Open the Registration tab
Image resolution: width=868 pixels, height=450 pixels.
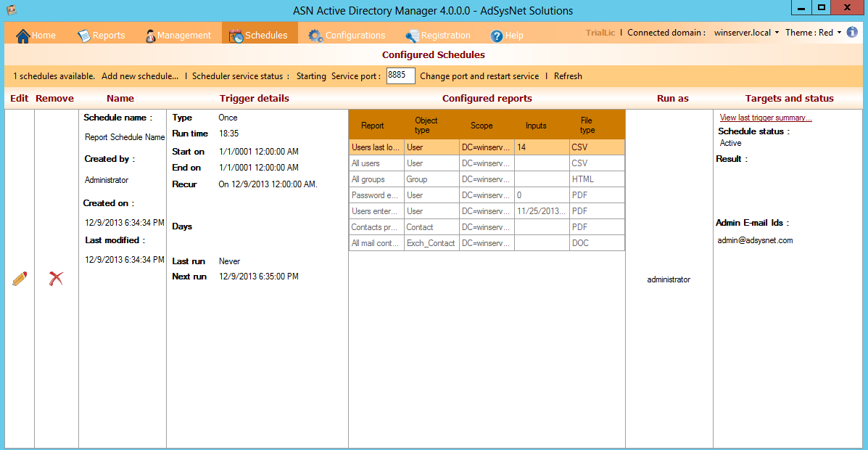438,35
